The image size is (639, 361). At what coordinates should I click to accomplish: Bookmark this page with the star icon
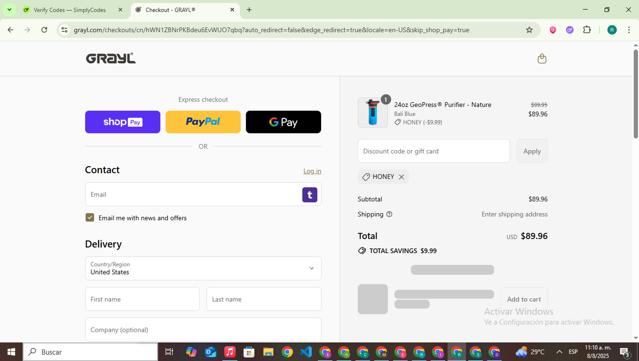coord(529,30)
